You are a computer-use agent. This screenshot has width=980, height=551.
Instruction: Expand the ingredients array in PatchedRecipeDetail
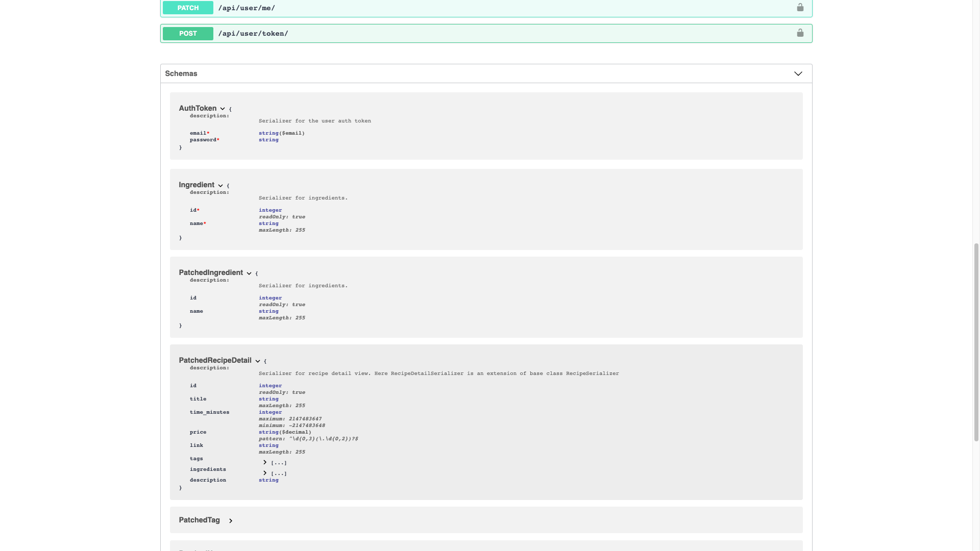264,472
